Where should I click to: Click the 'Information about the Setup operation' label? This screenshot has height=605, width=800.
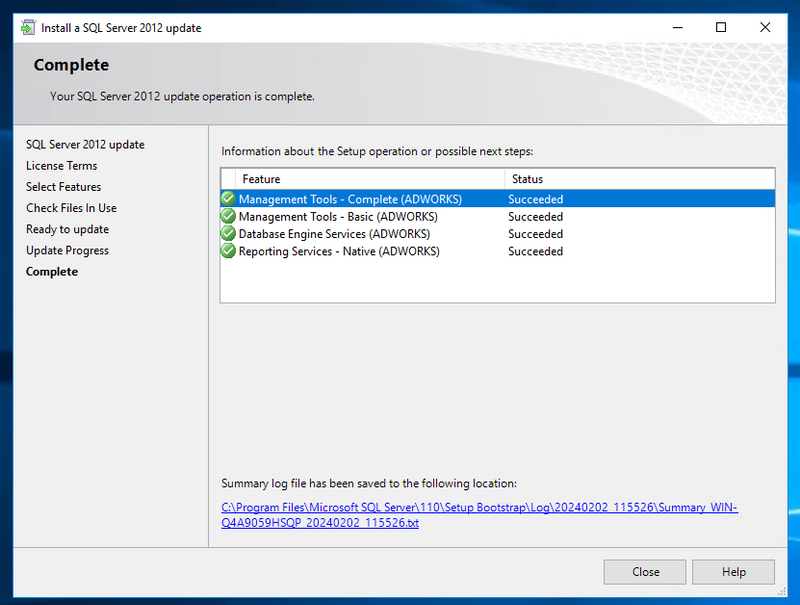coord(377,152)
